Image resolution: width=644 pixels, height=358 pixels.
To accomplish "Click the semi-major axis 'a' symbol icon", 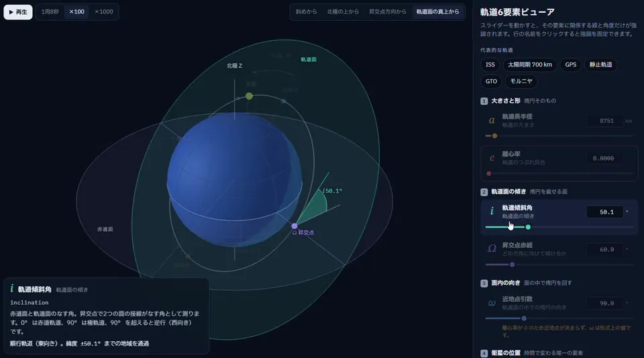I will (x=492, y=120).
